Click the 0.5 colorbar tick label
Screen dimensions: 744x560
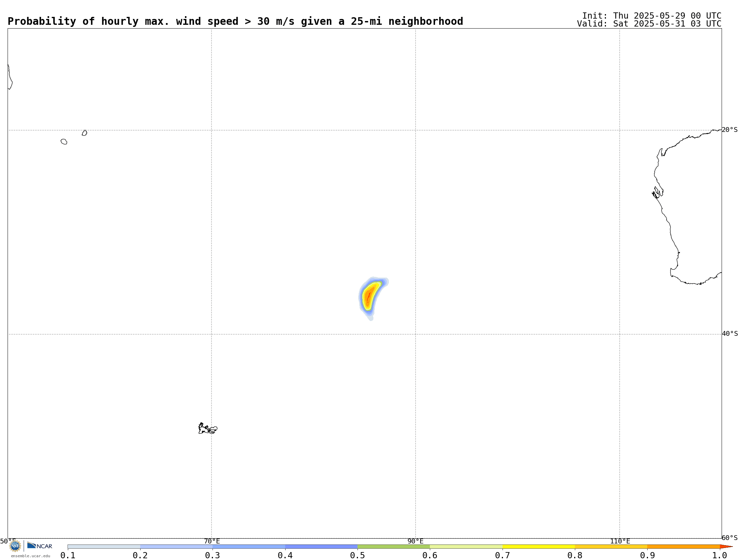[x=358, y=556]
